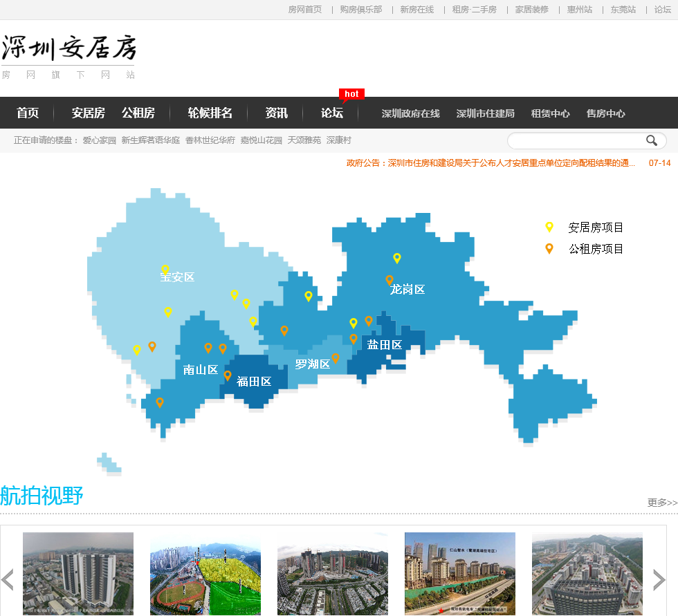This screenshot has height=616, width=678.
Task: Open 资讯 navigation item
Action: click(x=276, y=113)
